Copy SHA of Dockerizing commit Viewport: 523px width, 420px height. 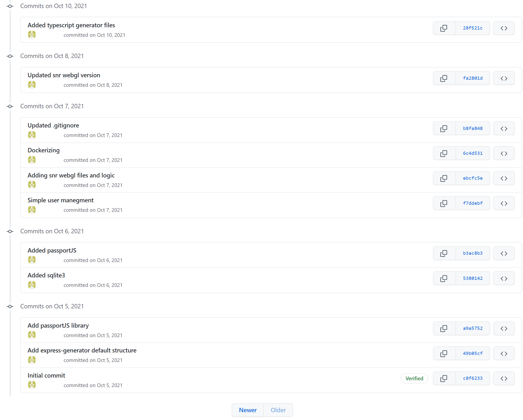[x=444, y=153]
